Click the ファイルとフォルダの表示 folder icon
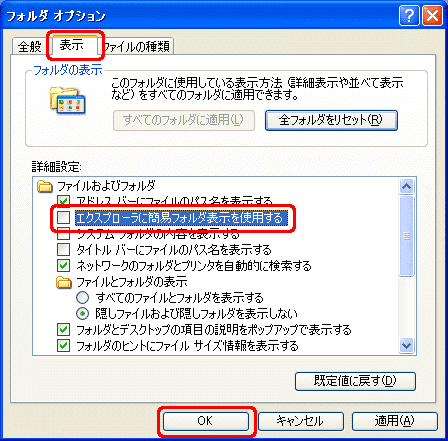Screen dimensions: 448x441 click(64, 282)
